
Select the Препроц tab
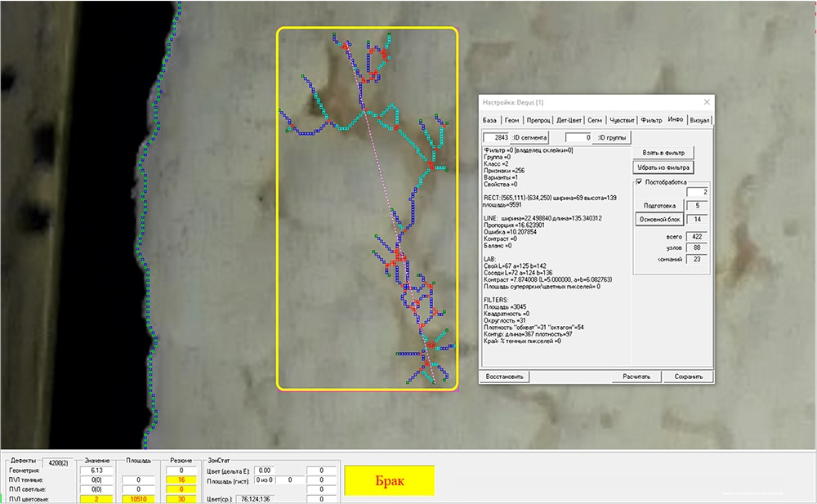[539, 120]
